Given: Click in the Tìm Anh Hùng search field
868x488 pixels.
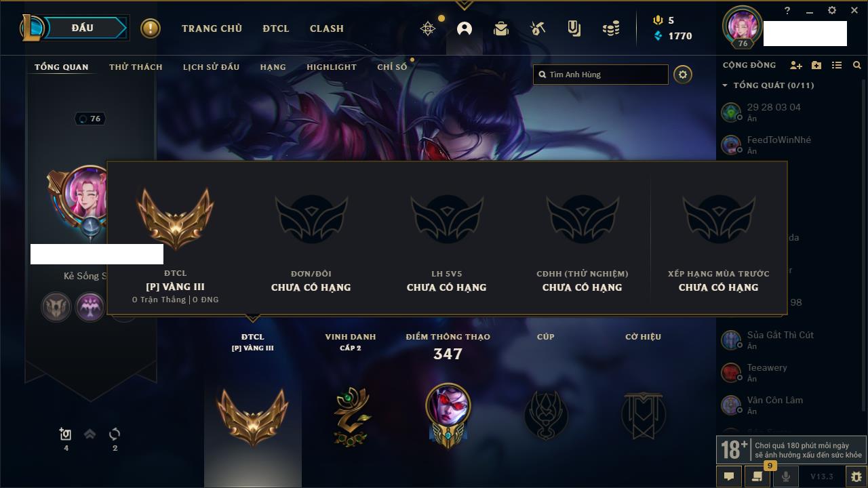Looking at the screenshot, I should [601, 75].
